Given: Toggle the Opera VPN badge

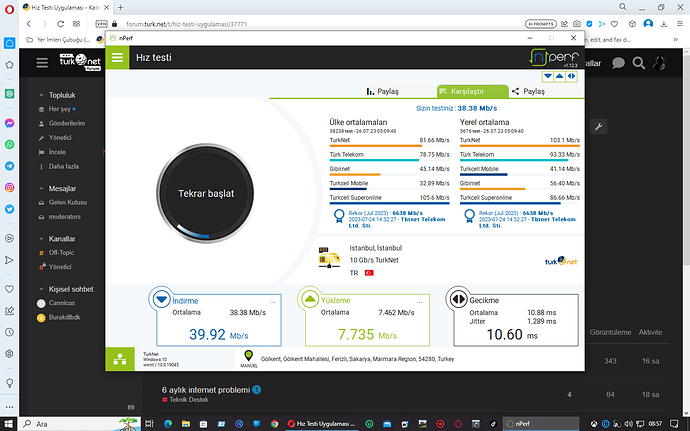Looking at the screenshot, I should pos(101,24).
